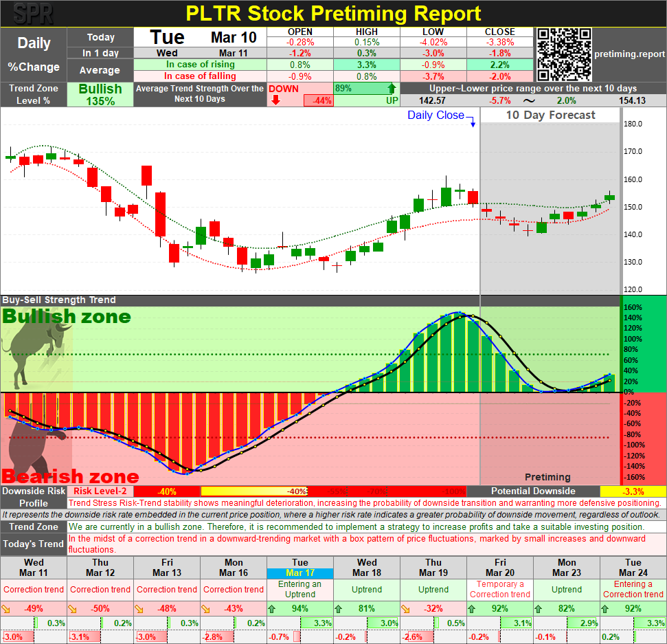Select the Thu Mar 12 forecast column header
Image resolution: width=667 pixels, height=644 pixels.
(x=100, y=568)
